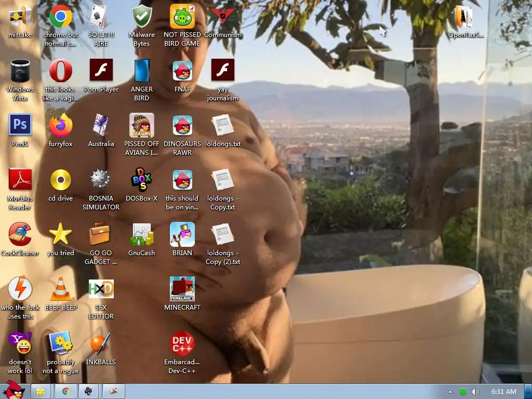Image resolution: width=532 pixels, height=399 pixels.
Task: Launch the 'BEEP BEEP' VLC cone icon
Action: click(x=60, y=294)
